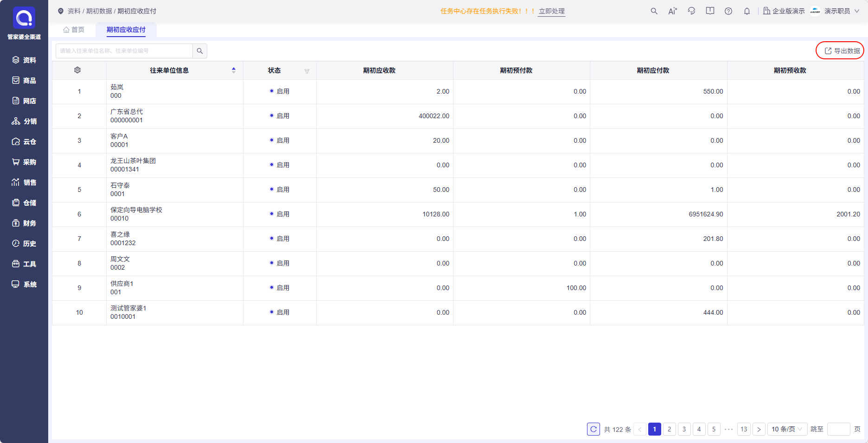Click the 期初应收款 column header
Screen dimensions: 868x443
coord(379,70)
